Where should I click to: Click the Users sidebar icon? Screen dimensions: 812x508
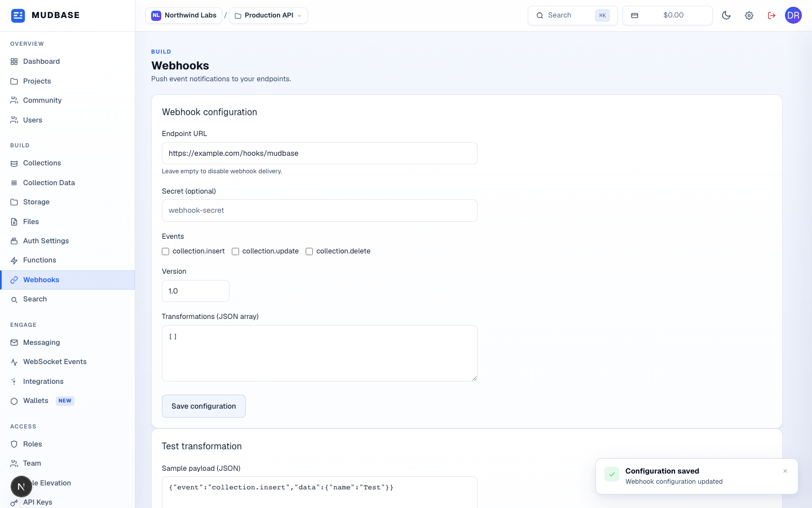coord(14,120)
